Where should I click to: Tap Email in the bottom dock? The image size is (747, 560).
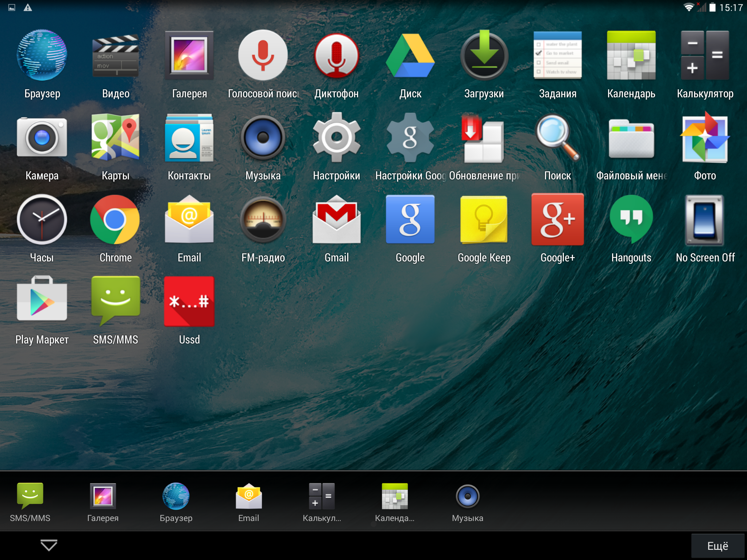[249, 502]
